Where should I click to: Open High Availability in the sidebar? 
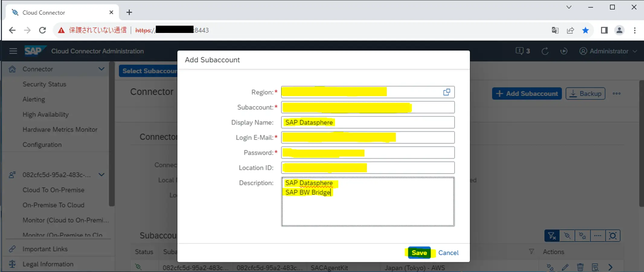[46, 115]
